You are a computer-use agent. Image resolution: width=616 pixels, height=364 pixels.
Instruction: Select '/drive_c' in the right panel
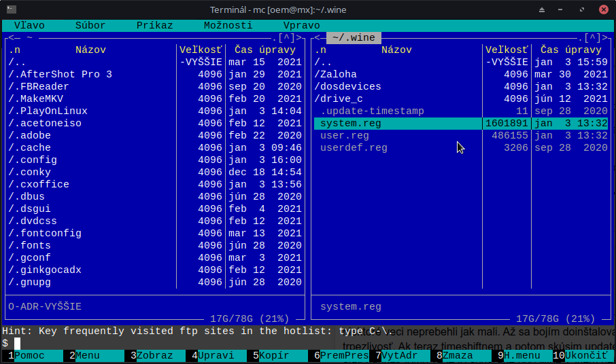tap(461, 98)
